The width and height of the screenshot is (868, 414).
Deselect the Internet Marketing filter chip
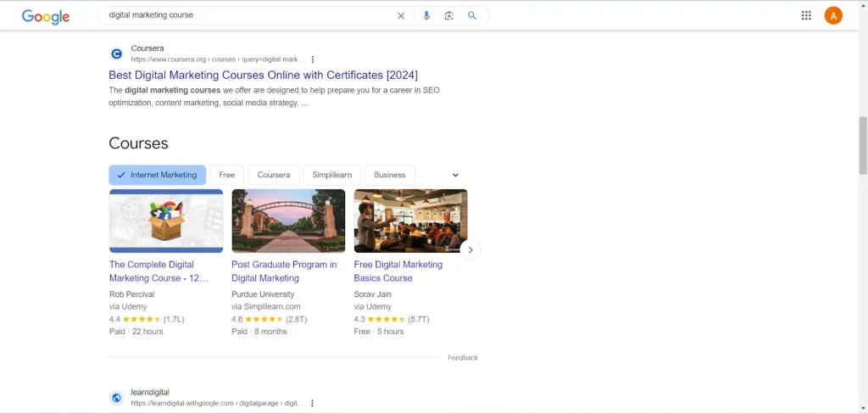157,175
